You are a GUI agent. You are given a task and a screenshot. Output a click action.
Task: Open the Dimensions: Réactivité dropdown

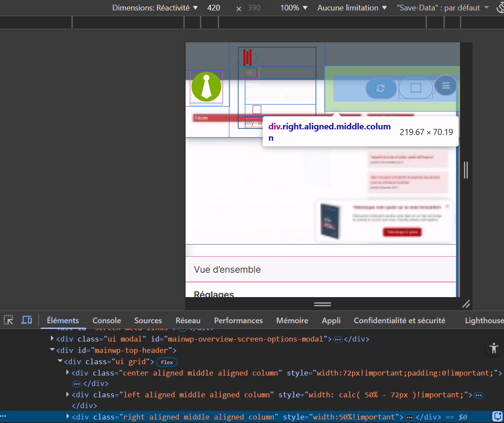pyautogui.click(x=155, y=8)
